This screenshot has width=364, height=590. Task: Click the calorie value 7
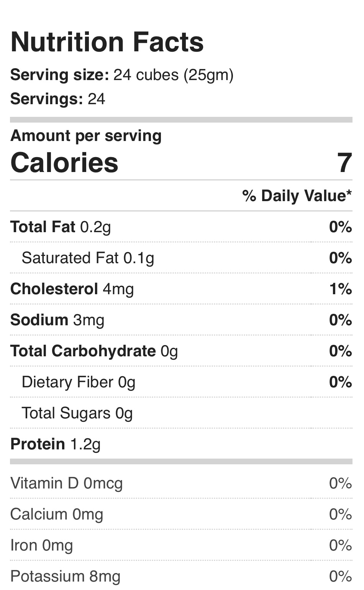[344, 162]
